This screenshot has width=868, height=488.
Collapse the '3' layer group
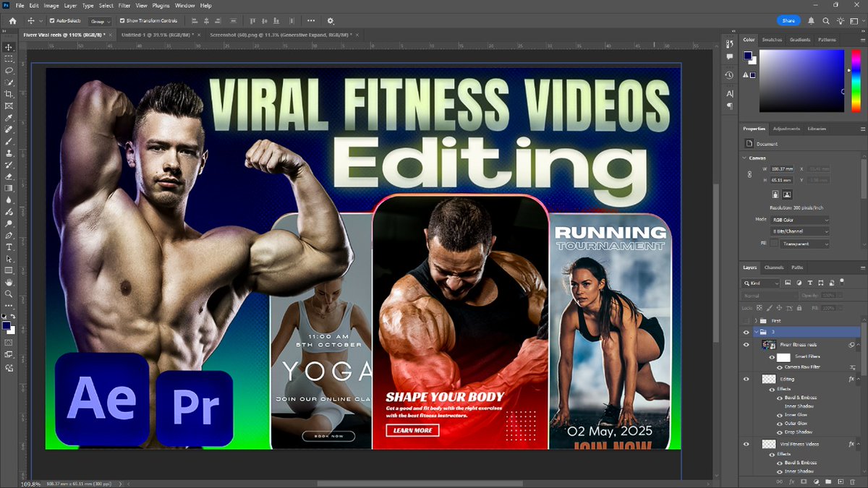(756, 332)
